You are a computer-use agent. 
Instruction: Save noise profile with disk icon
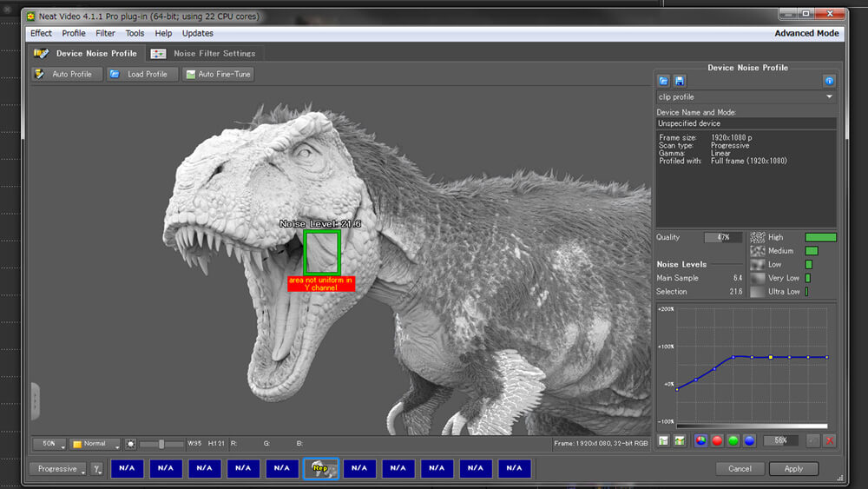(680, 81)
